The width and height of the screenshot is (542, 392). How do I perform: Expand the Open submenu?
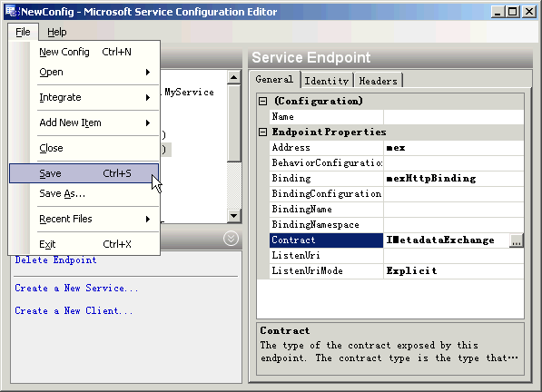pos(84,72)
